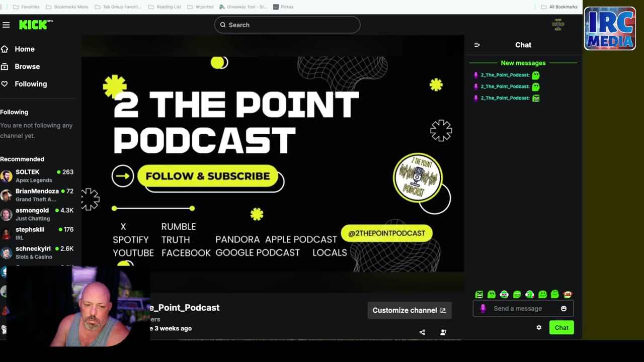The image size is (644, 362).
Task: Insert the laughing green emote
Action: click(x=517, y=295)
